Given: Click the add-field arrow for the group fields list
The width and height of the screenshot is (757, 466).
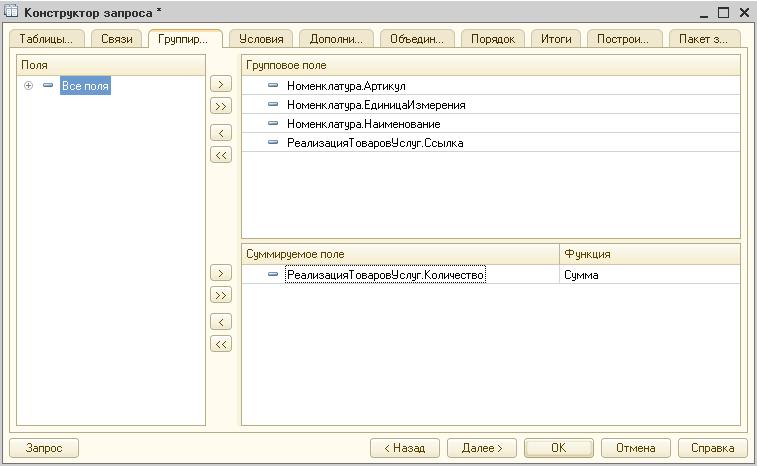Looking at the screenshot, I should pos(221,84).
